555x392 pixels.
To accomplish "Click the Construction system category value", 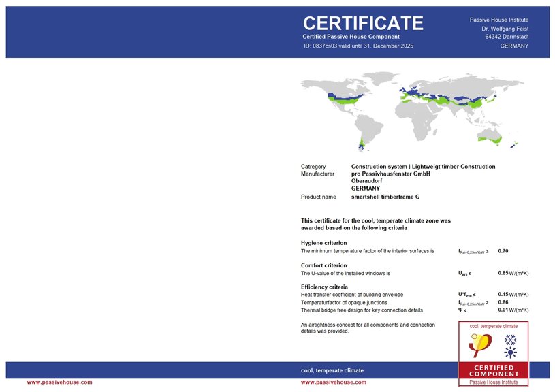I will 423,167.
